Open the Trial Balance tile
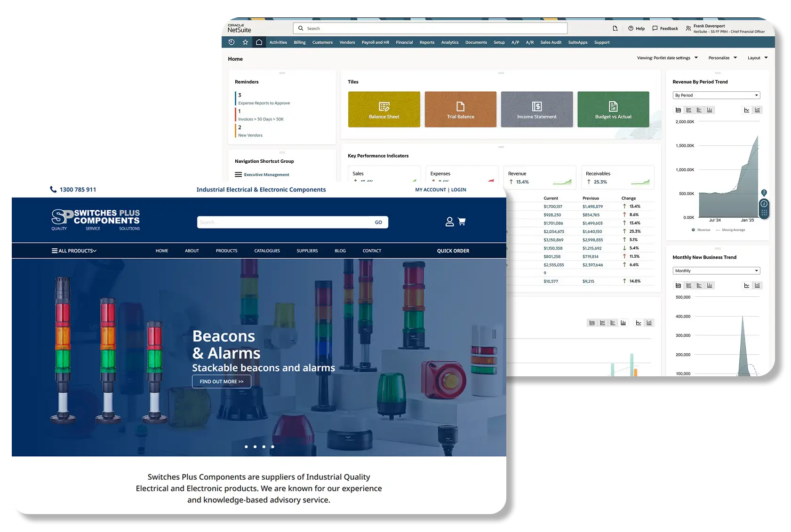Screen dimensions: 791x532 (460, 109)
